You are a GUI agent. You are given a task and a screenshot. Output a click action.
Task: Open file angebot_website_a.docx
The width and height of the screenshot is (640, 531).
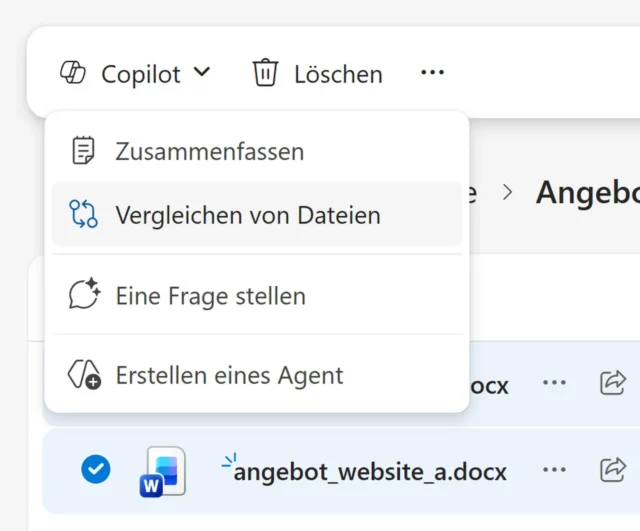(x=370, y=472)
